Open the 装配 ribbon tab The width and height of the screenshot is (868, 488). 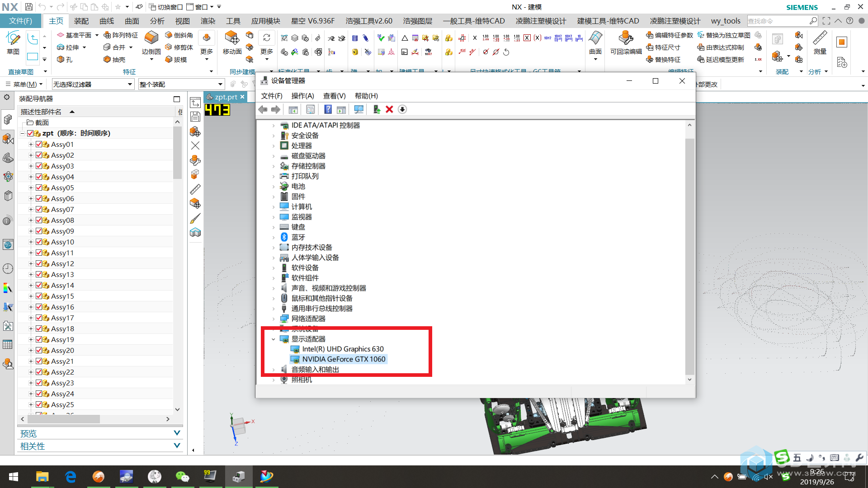click(81, 21)
